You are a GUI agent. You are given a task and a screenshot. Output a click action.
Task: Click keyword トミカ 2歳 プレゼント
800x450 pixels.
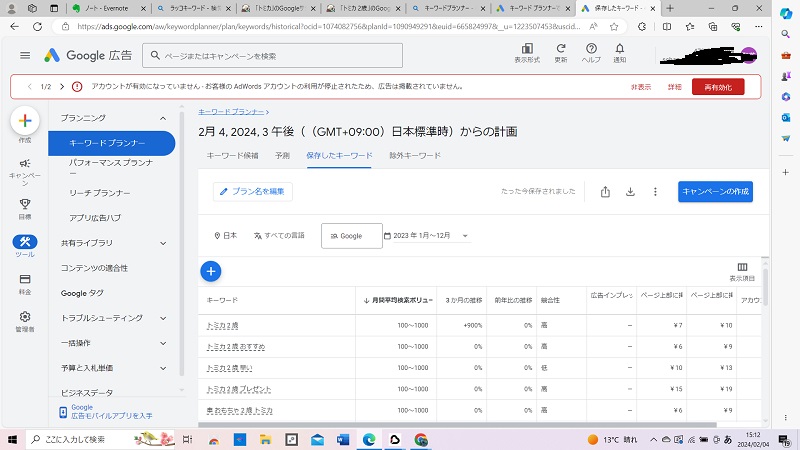point(239,389)
